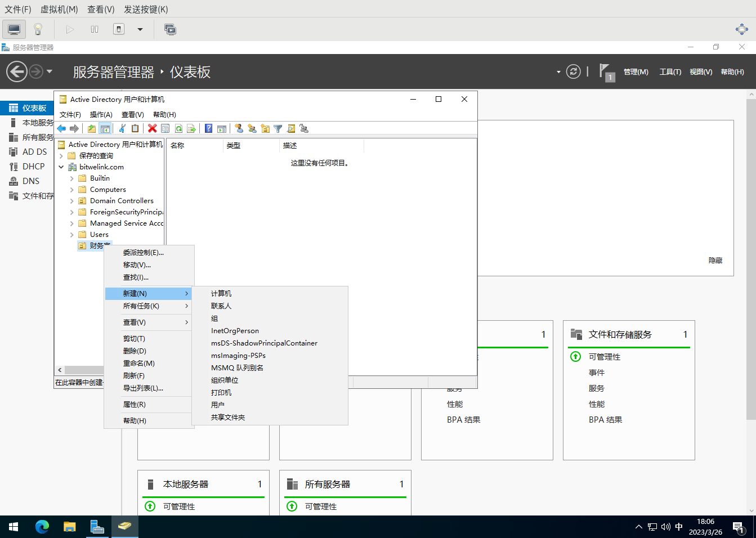Click Server Manager taskbar icon
This screenshot has height=538, width=756.
coord(97,527)
